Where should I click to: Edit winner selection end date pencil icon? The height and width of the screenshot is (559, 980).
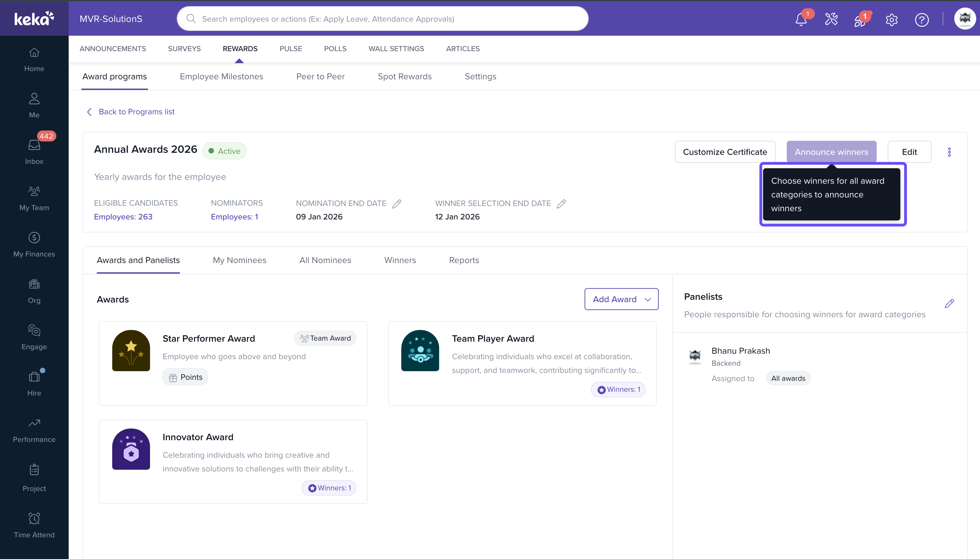561,204
